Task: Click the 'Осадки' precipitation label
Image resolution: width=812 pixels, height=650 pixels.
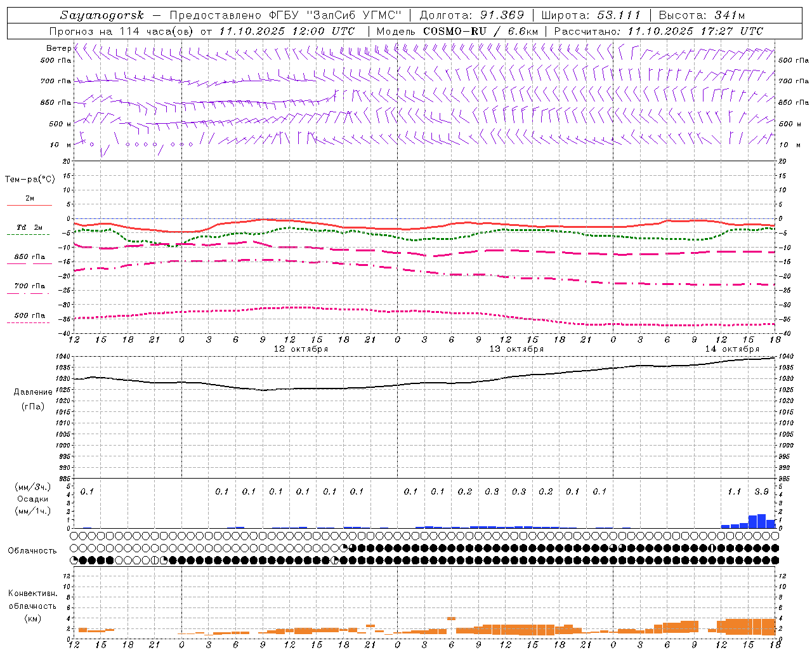Action: pos(32,499)
